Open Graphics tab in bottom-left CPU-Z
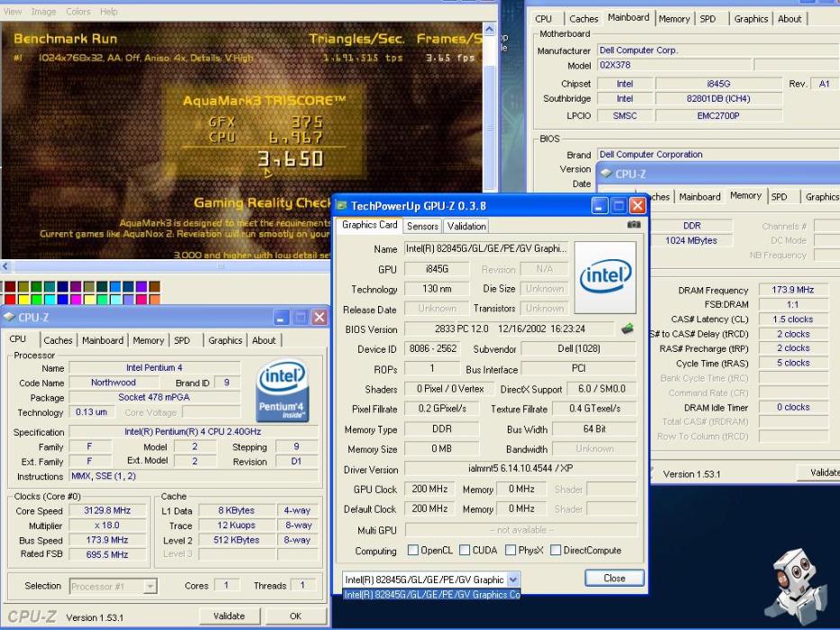The image size is (840, 630). point(225,340)
